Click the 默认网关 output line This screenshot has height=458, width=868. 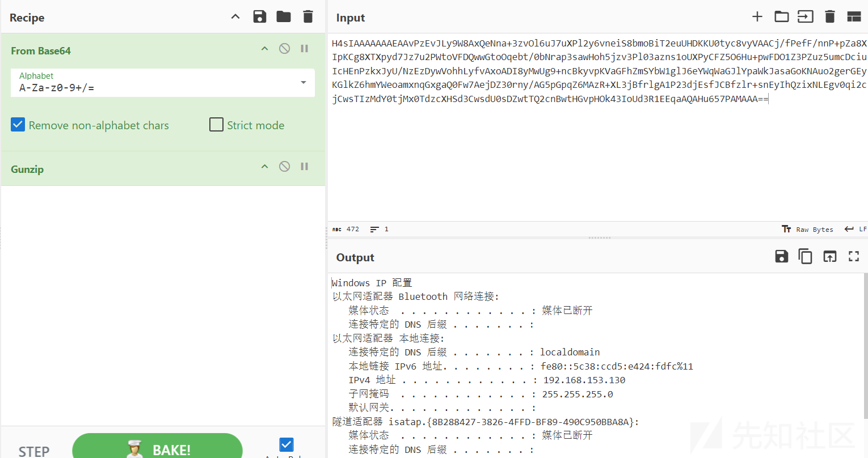click(x=442, y=408)
